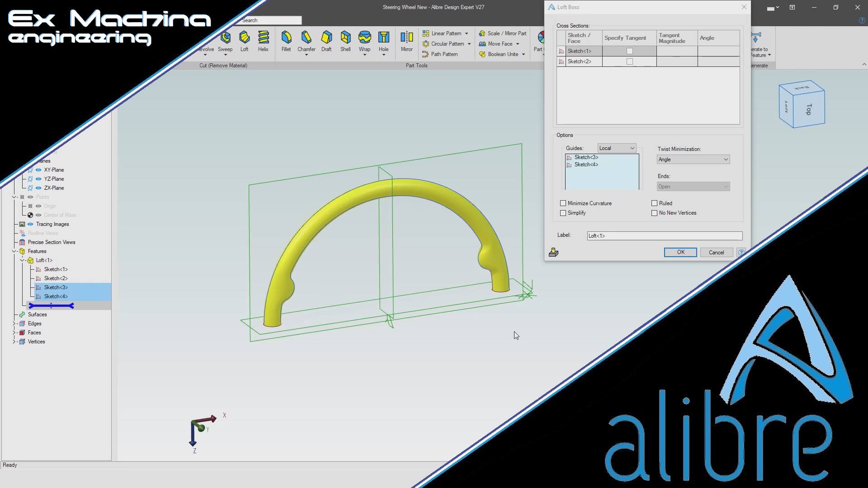Image resolution: width=868 pixels, height=488 pixels.
Task: Click the Cancel button
Action: pyautogui.click(x=716, y=253)
